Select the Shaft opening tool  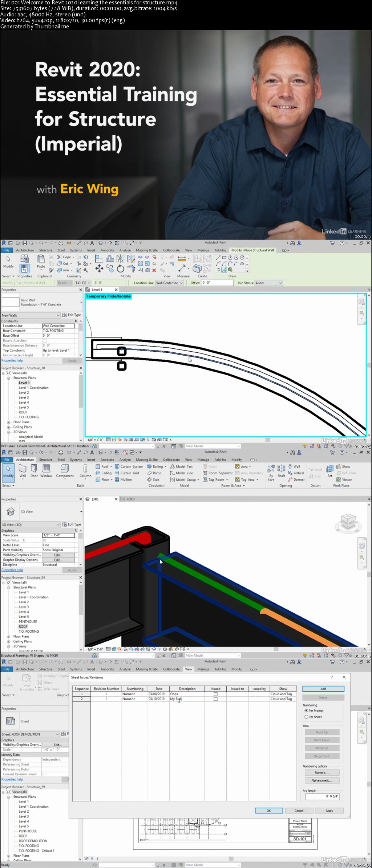pos(281,471)
